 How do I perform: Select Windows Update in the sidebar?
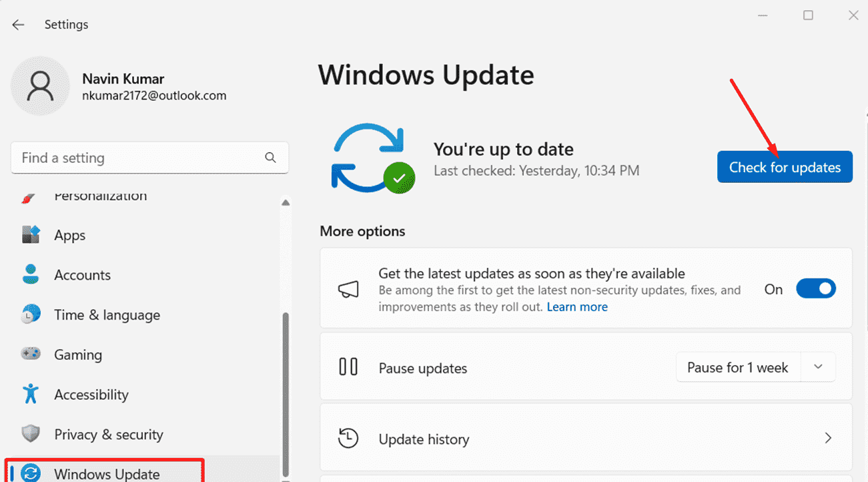(x=107, y=473)
